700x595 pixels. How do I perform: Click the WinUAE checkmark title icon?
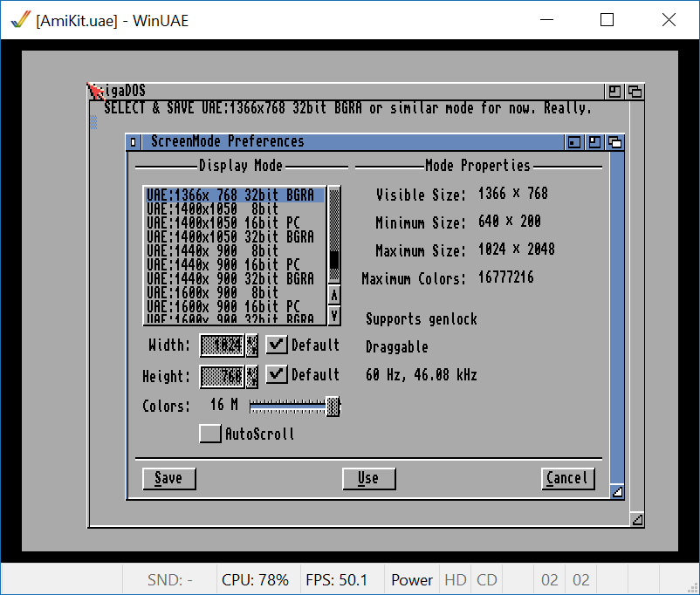point(21,20)
